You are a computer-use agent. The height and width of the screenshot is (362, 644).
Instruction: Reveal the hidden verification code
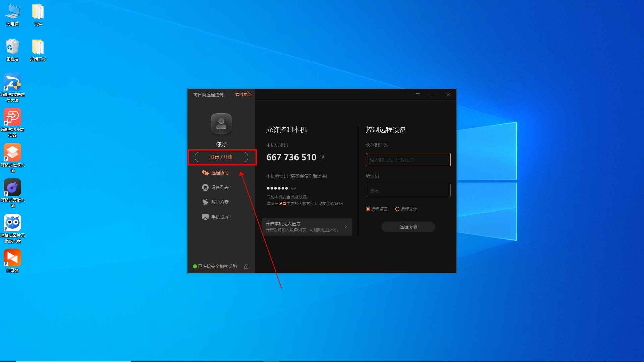(293, 188)
